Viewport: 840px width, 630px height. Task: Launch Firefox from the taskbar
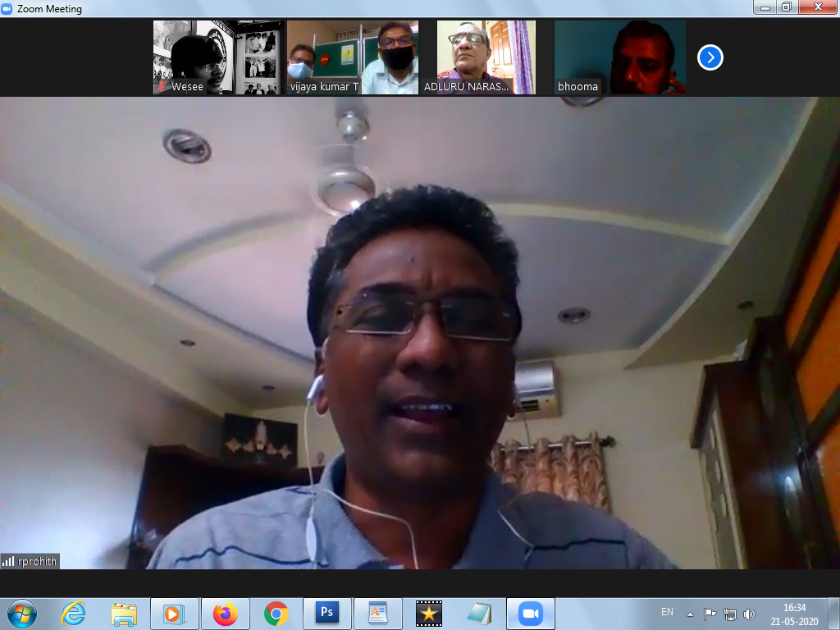tap(225, 613)
